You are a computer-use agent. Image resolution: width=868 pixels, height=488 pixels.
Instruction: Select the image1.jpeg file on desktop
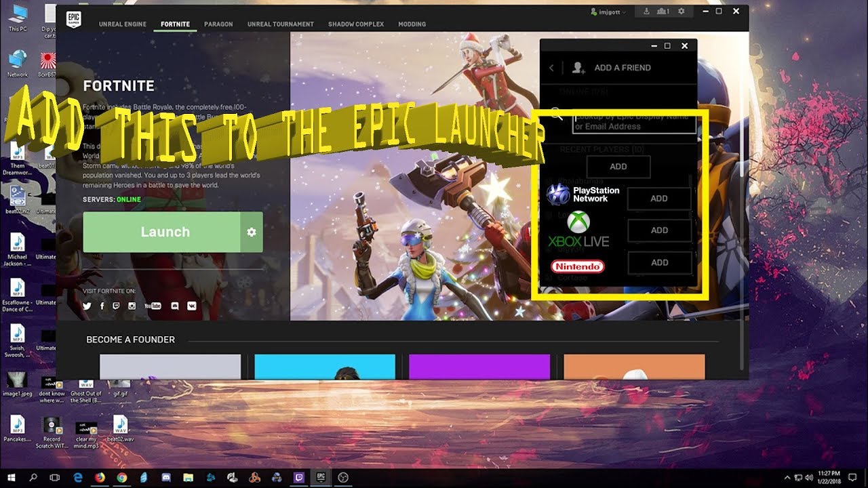click(x=18, y=383)
